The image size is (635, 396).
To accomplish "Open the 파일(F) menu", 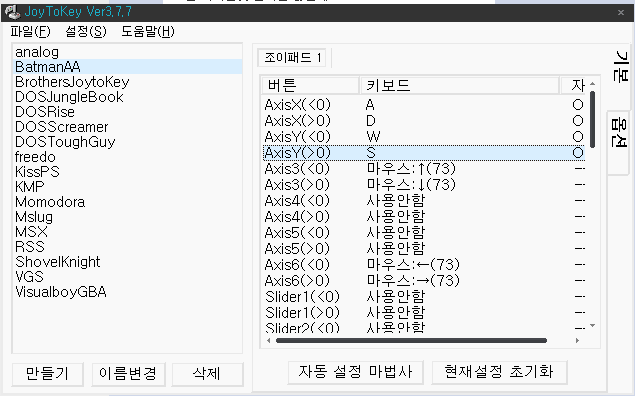I will (30, 32).
